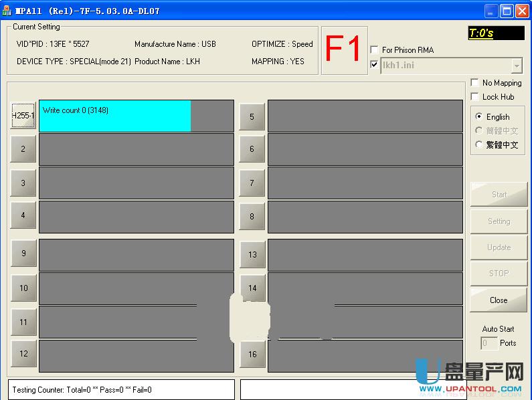Viewport: 532px width, 400px height.
Task: Click the Update button
Action: [x=499, y=247]
